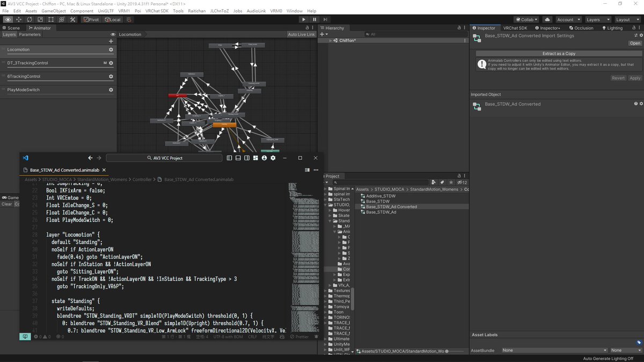Select Base_STDW_Ad asset in Project panel
Screen dimensions: 644x362
pos(381,212)
